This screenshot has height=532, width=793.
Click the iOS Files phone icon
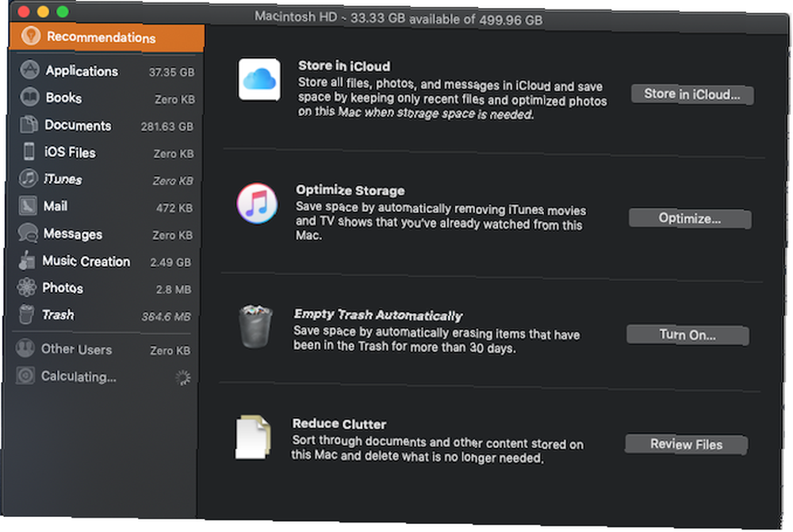pyautogui.click(x=29, y=151)
